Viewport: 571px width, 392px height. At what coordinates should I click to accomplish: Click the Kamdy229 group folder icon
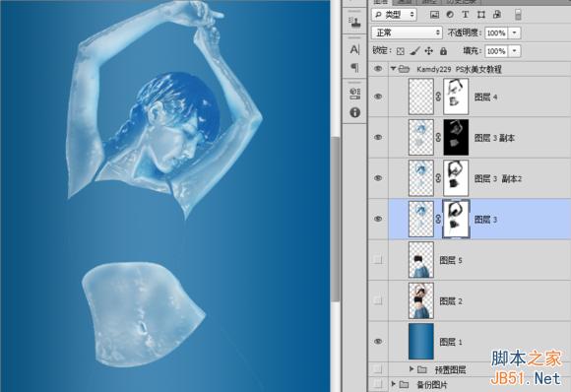tap(404, 69)
